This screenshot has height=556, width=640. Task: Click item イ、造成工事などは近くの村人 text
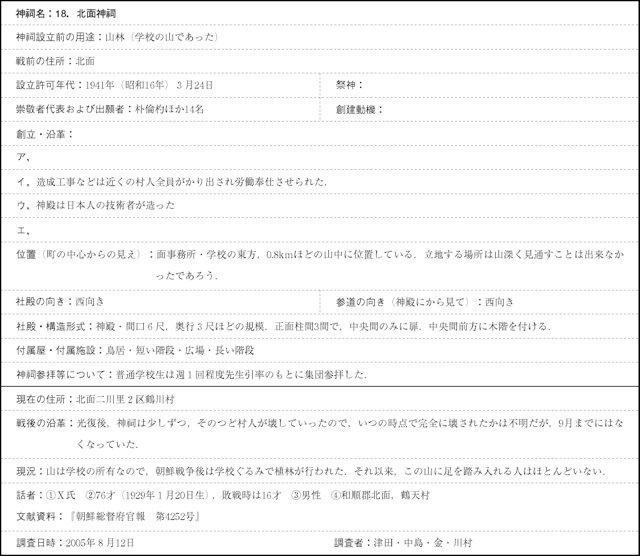coord(171,182)
